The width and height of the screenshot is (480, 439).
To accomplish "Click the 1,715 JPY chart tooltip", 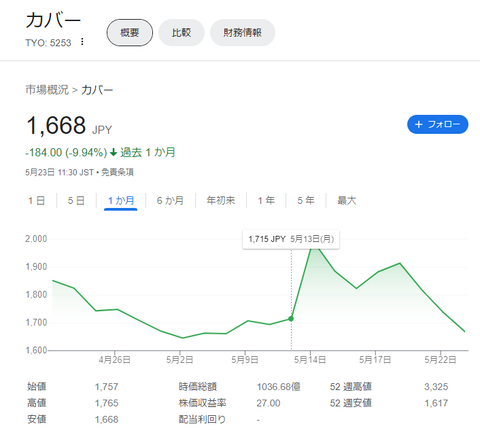I will tap(291, 239).
